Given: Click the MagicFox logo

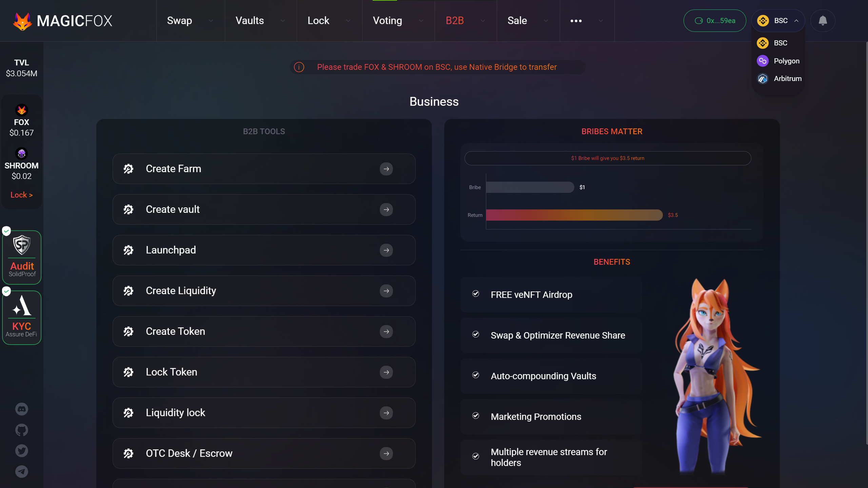Looking at the screenshot, I should pyautogui.click(x=62, y=21).
